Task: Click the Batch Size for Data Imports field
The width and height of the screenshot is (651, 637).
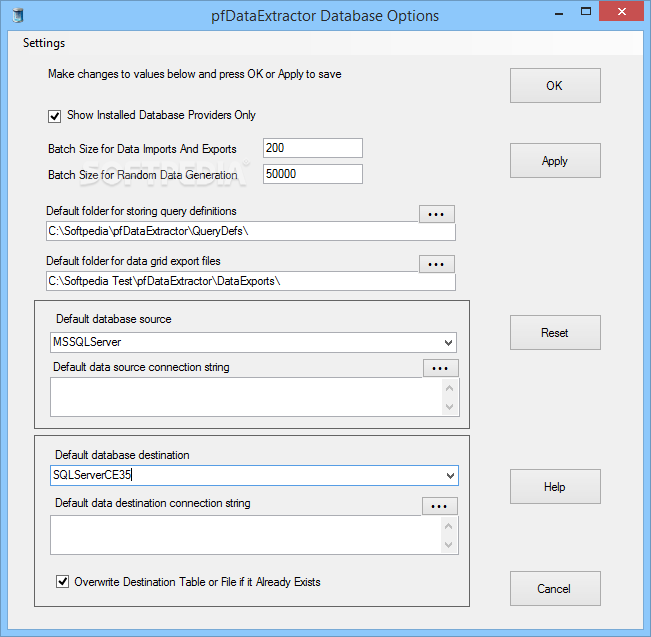Action: click(x=313, y=148)
